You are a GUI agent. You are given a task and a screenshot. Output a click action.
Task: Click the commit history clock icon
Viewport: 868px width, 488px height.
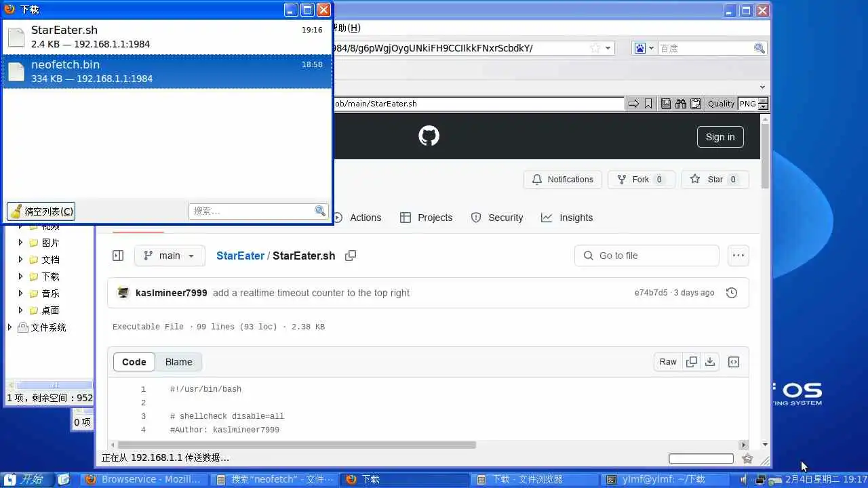click(732, 293)
